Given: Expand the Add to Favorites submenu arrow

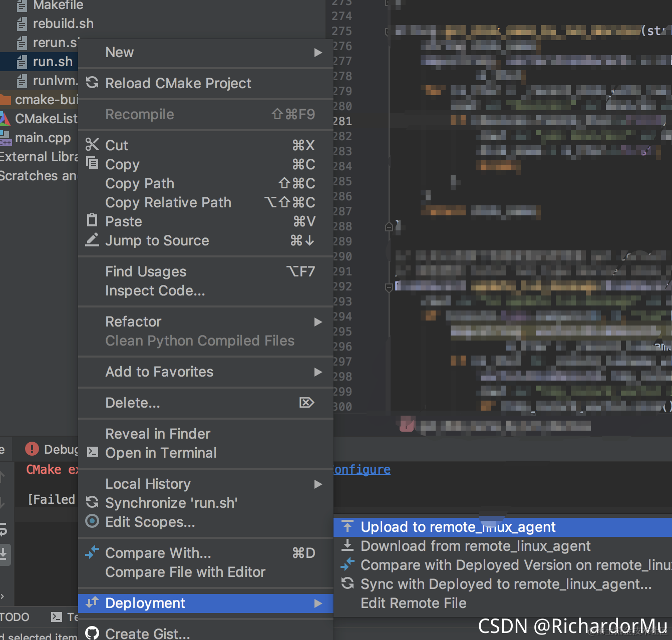Looking at the screenshot, I should point(318,372).
